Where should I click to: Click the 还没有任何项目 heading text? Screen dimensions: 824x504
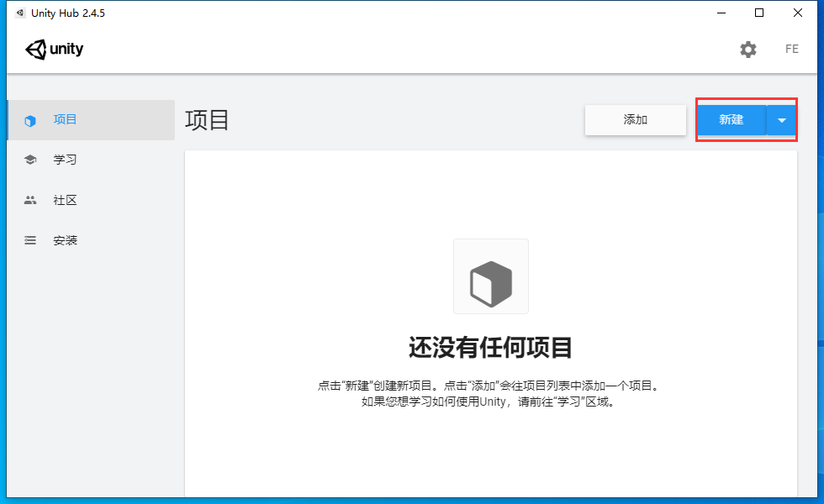[490, 348]
